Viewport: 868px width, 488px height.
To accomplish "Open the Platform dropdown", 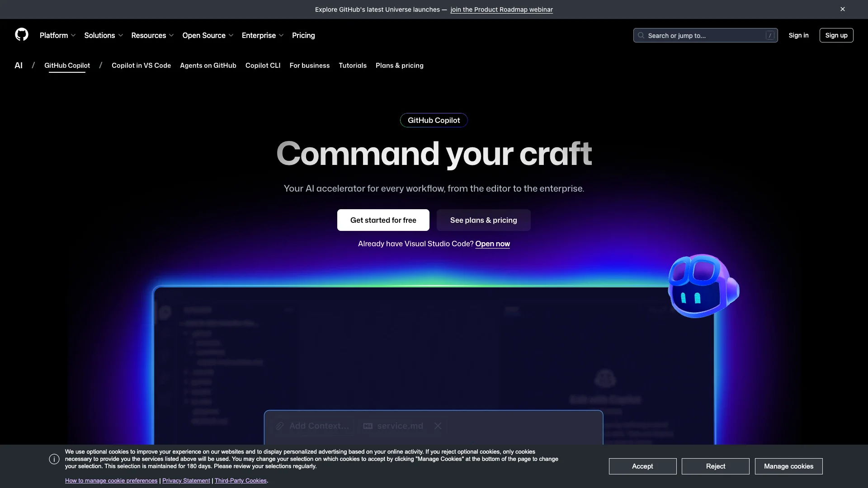I will pyautogui.click(x=57, y=35).
